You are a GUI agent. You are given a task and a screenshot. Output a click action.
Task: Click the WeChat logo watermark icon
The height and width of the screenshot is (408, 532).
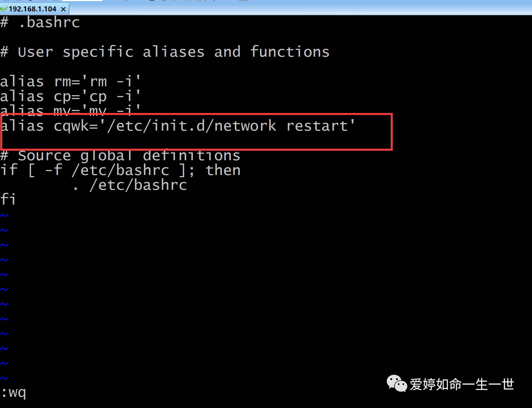pos(396,383)
